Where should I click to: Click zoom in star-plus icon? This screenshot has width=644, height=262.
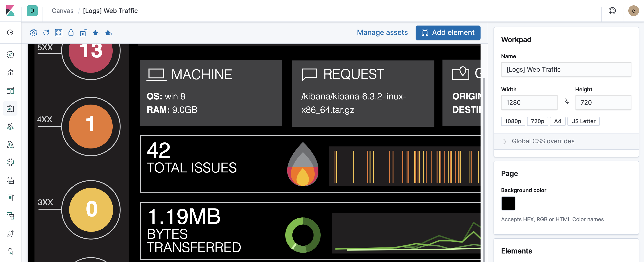(x=109, y=33)
